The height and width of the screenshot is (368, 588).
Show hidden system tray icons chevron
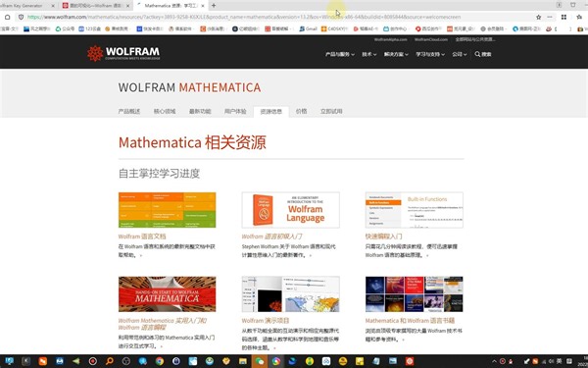tap(494, 361)
